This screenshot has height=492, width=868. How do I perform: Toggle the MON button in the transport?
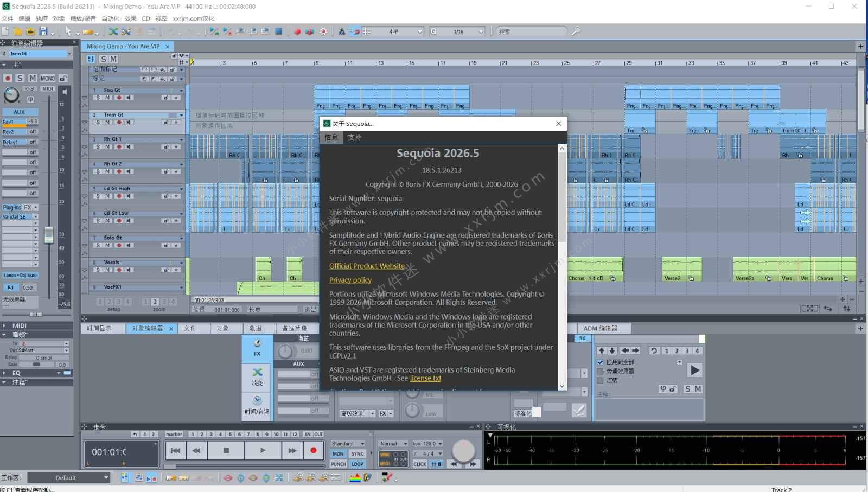click(338, 454)
